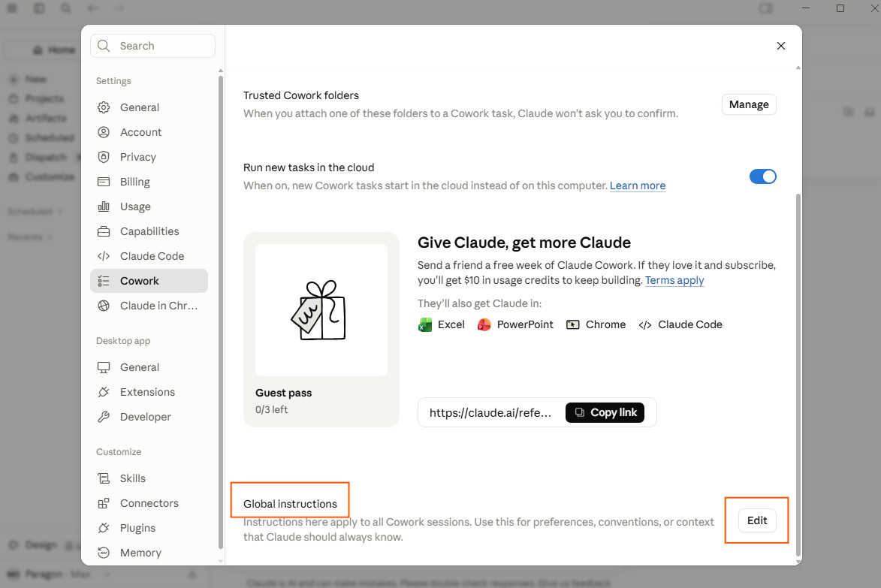
Task: Disable Run new tasks in the cloud toggle
Action: tap(763, 176)
